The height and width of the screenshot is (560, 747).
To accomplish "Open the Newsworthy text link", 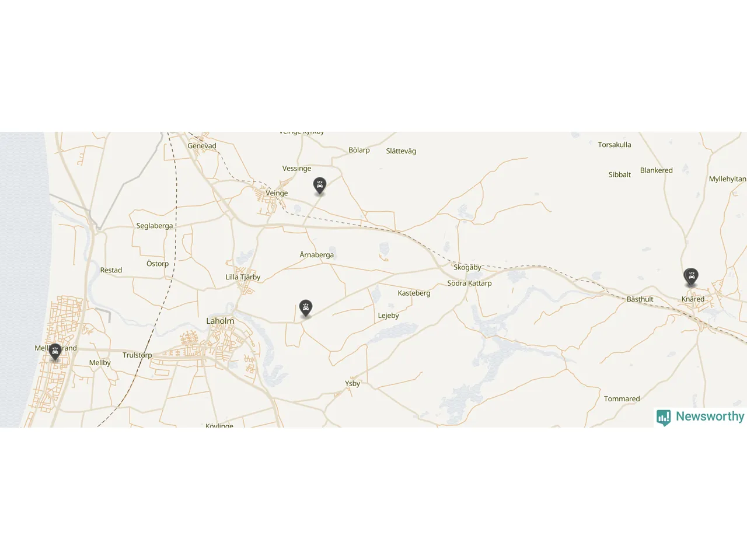I will pyautogui.click(x=710, y=416).
